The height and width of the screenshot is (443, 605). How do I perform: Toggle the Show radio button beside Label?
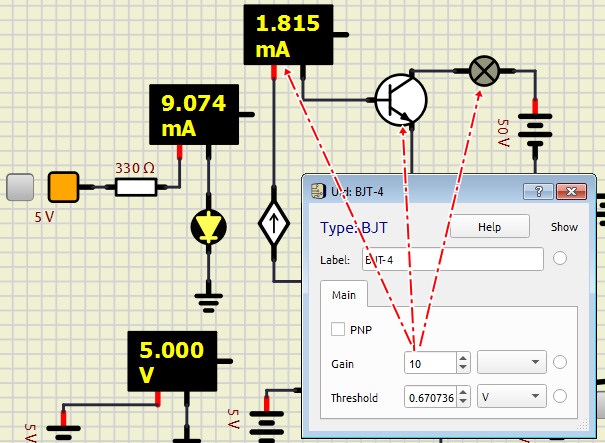coord(560,259)
